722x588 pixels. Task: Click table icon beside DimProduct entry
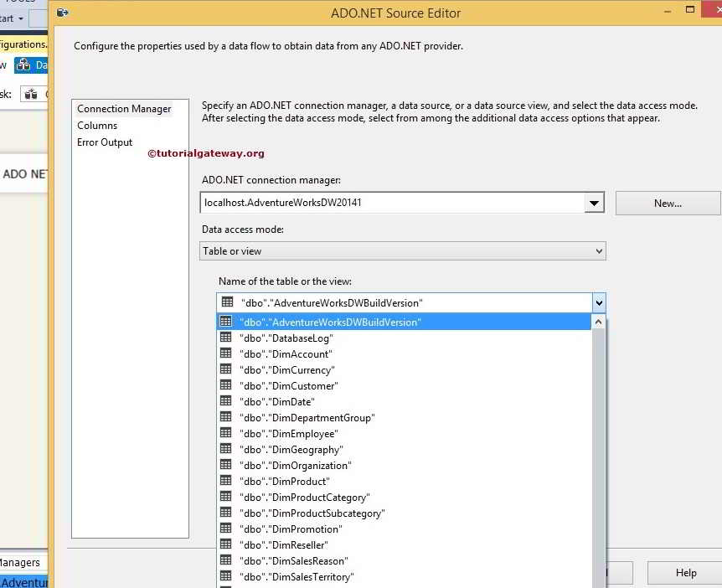tap(225, 480)
